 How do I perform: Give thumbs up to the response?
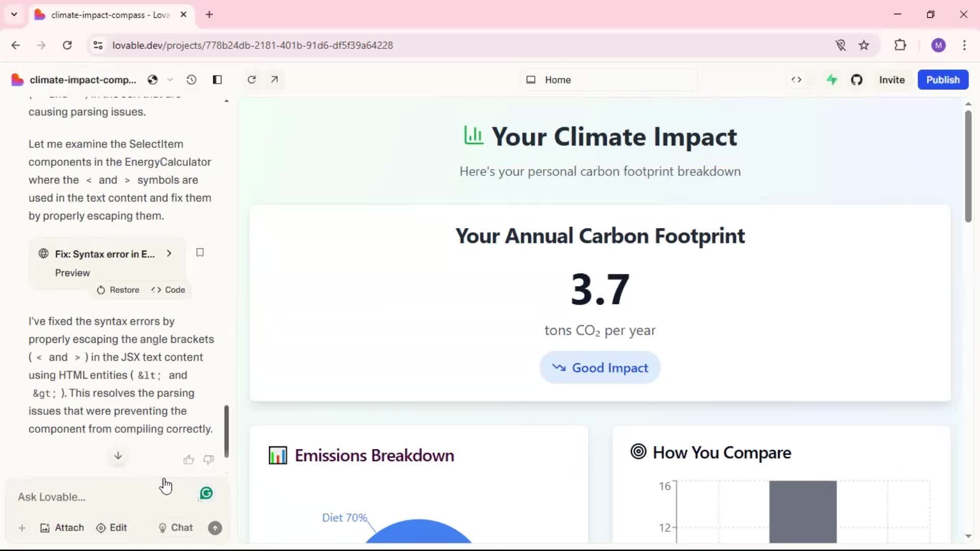pos(188,460)
